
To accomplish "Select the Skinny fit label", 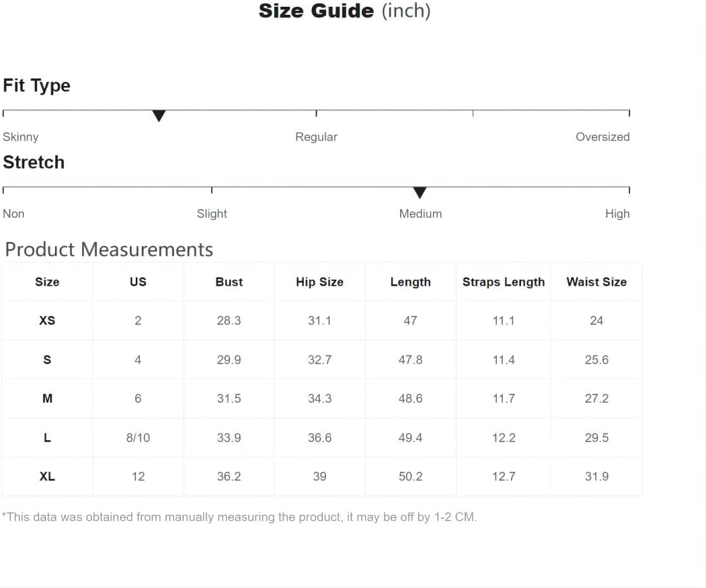I will pyautogui.click(x=21, y=137).
